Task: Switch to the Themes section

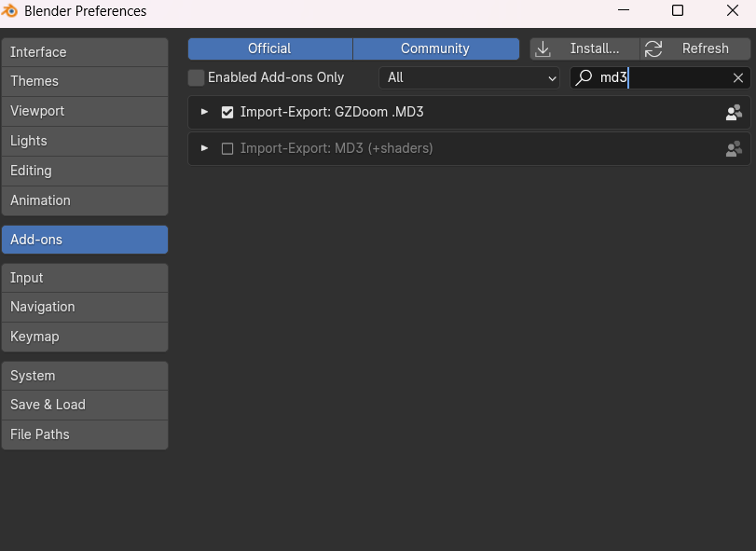Action: [x=85, y=81]
